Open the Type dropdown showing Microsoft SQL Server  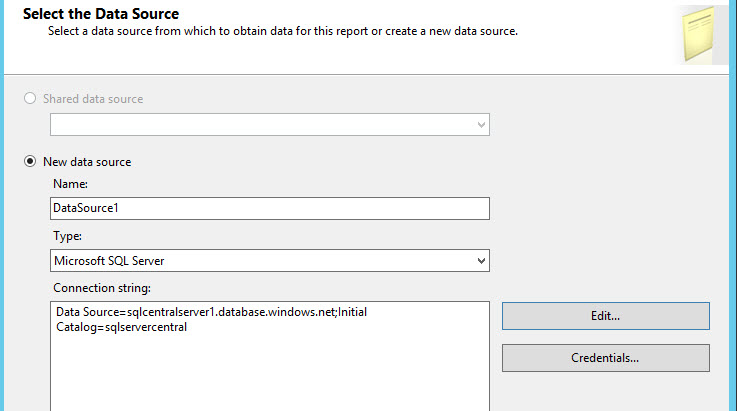click(x=262, y=260)
